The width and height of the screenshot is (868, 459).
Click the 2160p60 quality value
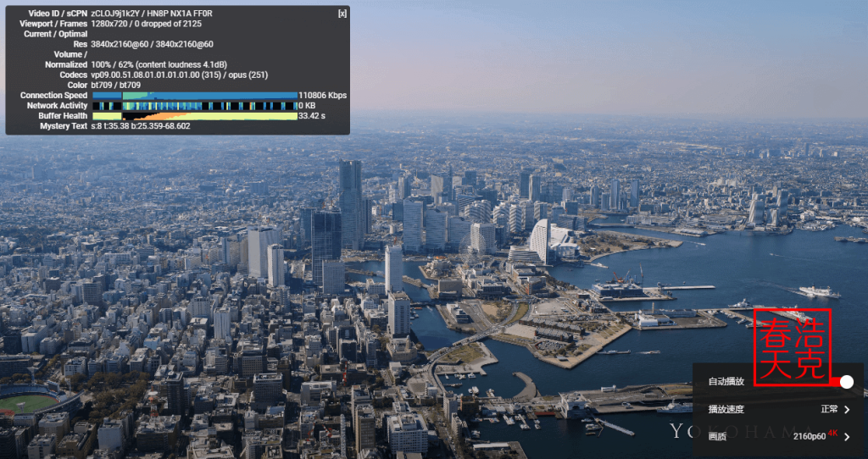pos(809,436)
